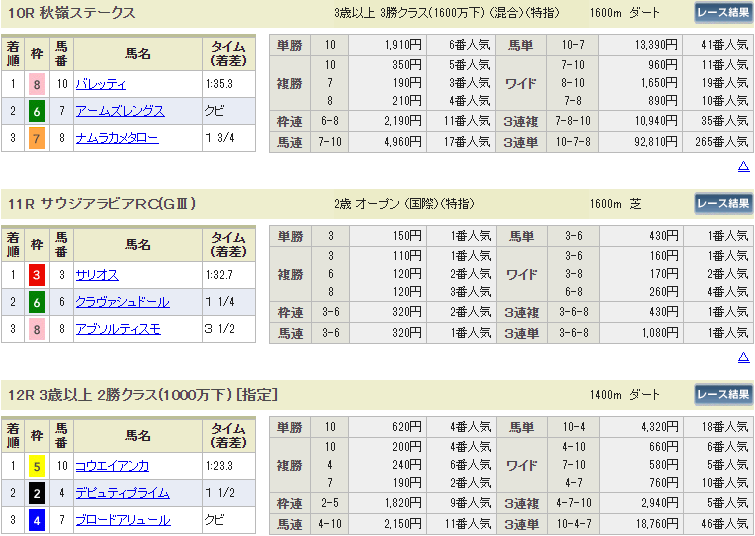The image size is (755, 536).
Task: Click 11R 3連単 combination 3-6-8
Action: click(573, 333)
